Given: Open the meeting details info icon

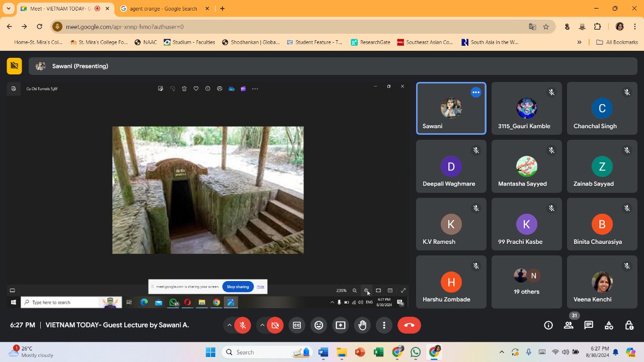Looking at the screenshot, I should pos(548,325).
